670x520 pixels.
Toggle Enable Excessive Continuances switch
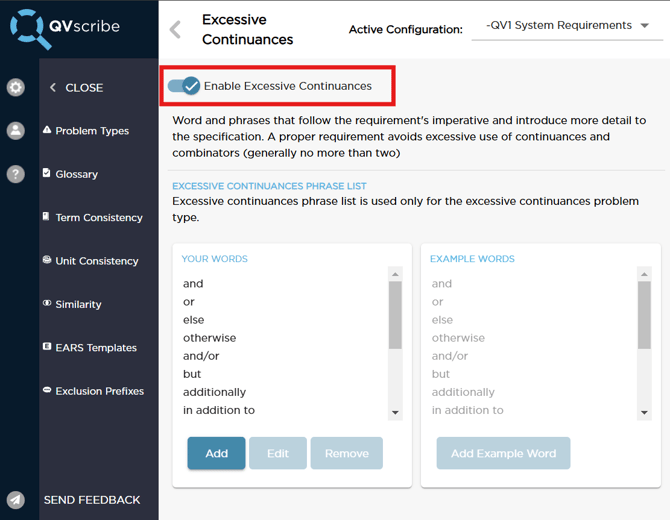185,86
